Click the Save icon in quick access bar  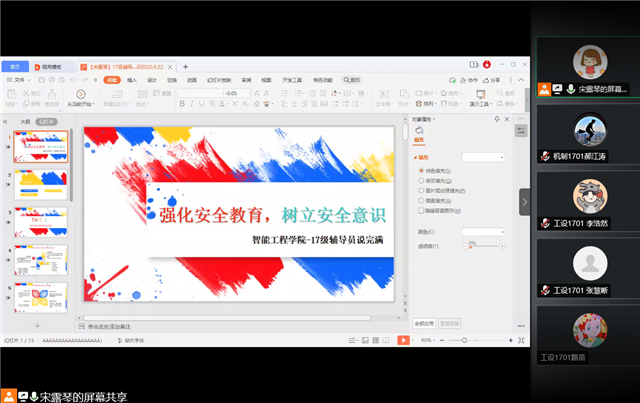click(x=42, y=80)
